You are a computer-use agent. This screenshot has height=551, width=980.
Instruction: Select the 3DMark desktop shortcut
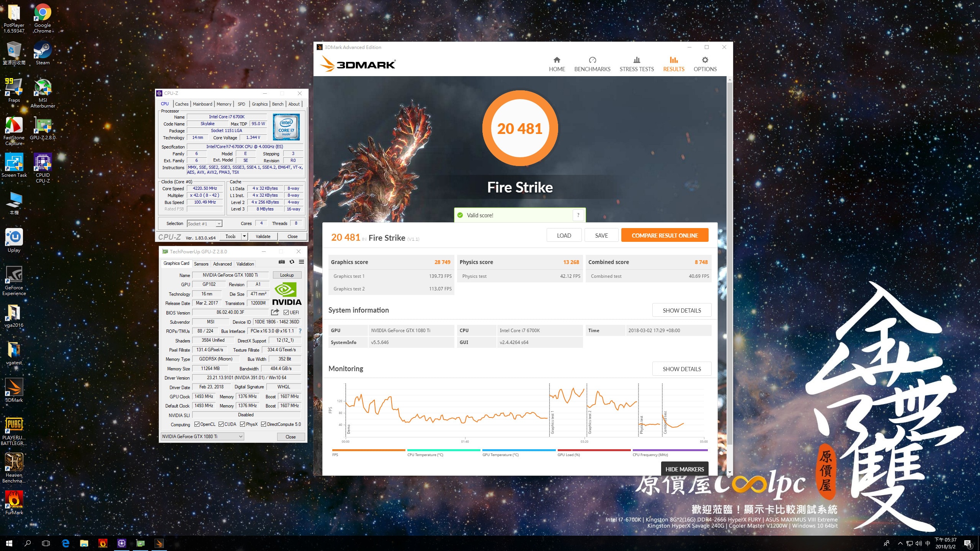pyautogui.click(x=14, y=390)
